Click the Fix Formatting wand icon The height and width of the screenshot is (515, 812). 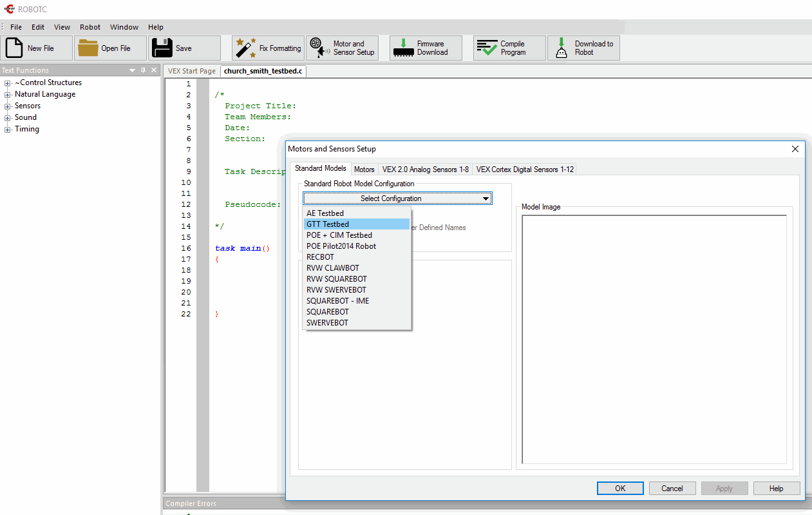[x=245, y=48]
